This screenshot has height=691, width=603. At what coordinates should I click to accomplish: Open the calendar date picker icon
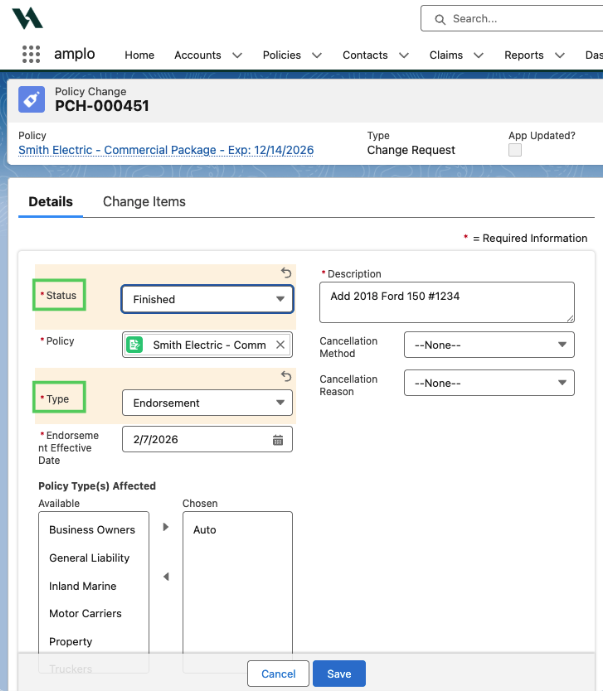coord(278,440)
